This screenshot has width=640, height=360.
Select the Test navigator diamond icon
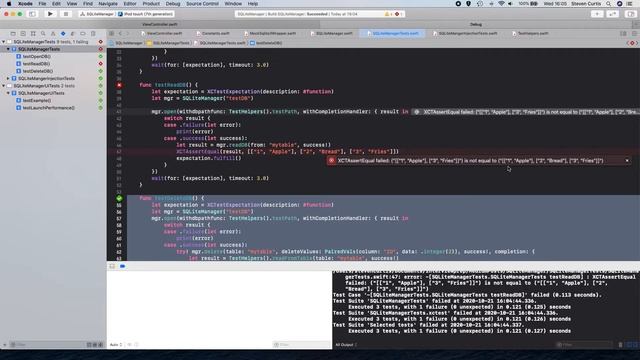[x=63, y=33]
